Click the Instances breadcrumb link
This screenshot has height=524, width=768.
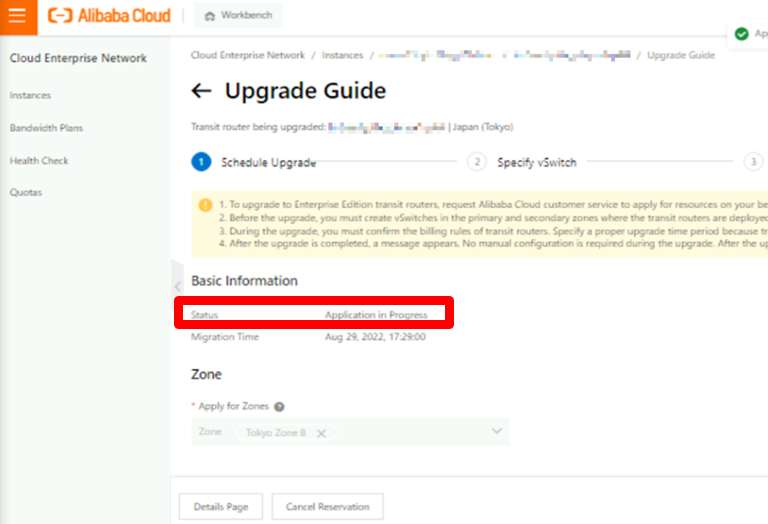(342, 55)
